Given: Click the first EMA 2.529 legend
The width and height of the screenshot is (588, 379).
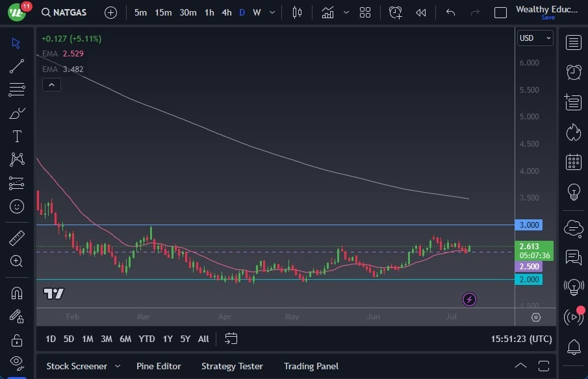Looking at the screenshot, I should pyautogui.click(x=62, y=54).
